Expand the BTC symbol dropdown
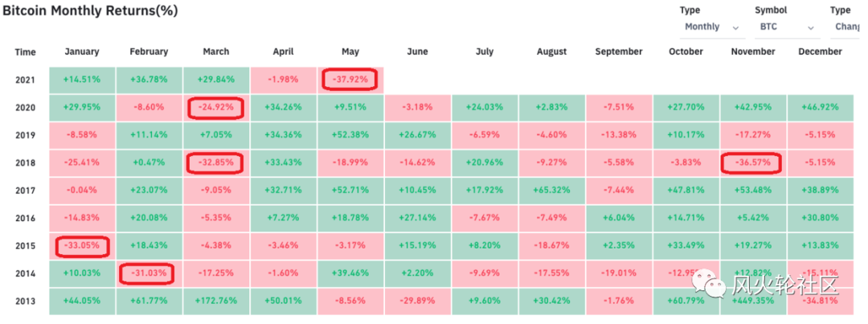The image size is (868, 324). (x=787, y=27)
